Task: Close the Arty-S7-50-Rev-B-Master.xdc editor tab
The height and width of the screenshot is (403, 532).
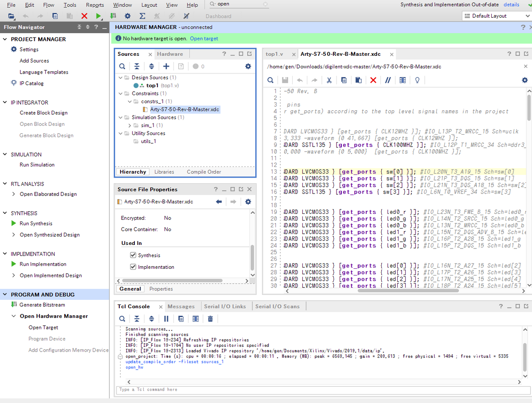Action: [391, 54]
